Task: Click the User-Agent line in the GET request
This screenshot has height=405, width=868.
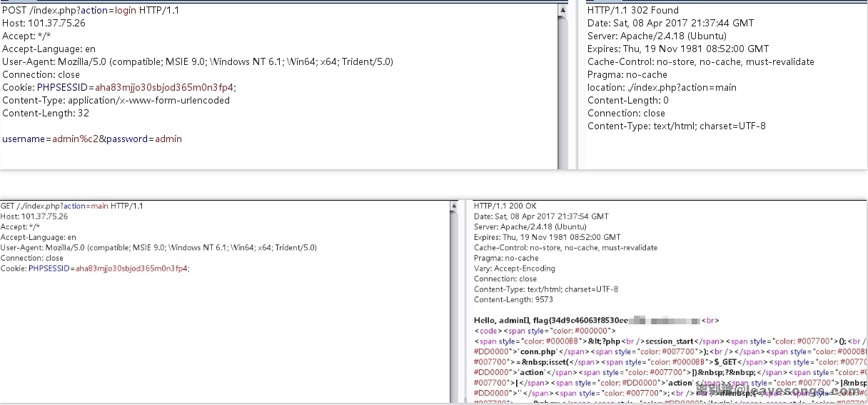Action: [158, 247]
